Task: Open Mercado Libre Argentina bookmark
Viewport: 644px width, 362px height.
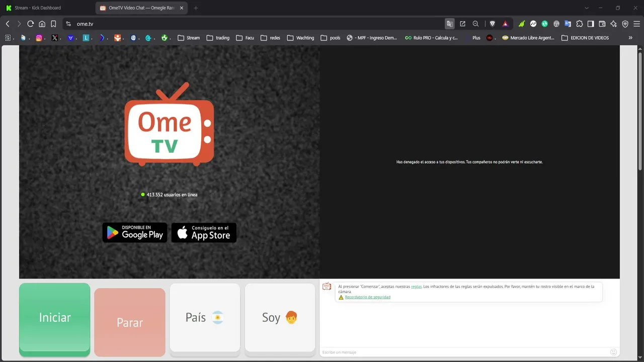Action: click(528, 38)
